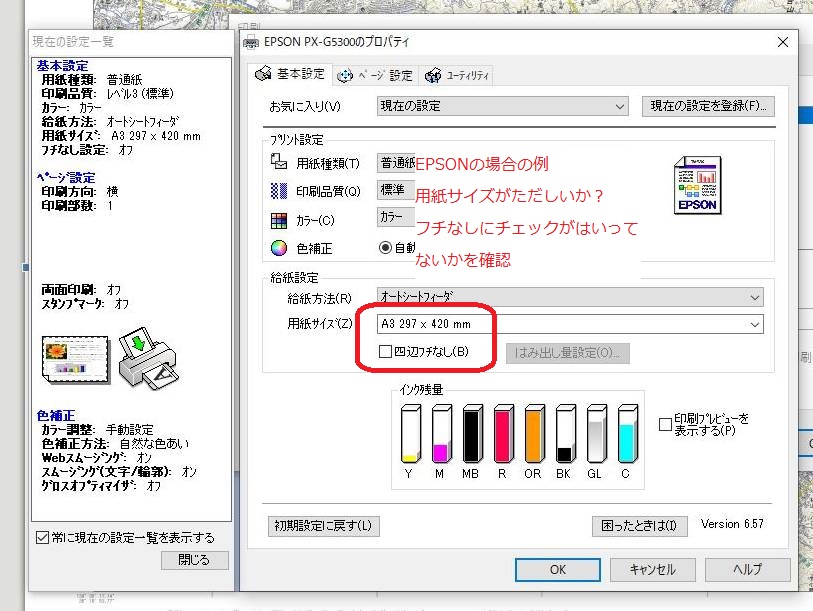813x611 pixels.
Task: Uncheck 常に現在の設定一覧を表示する
Action: click(x=42, y=537)
